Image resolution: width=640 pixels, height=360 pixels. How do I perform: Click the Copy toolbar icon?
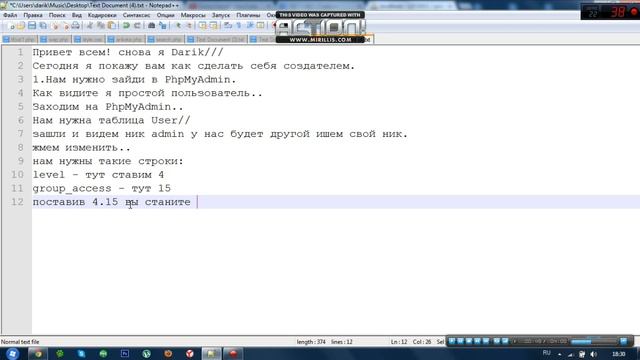tap(100, 26)
